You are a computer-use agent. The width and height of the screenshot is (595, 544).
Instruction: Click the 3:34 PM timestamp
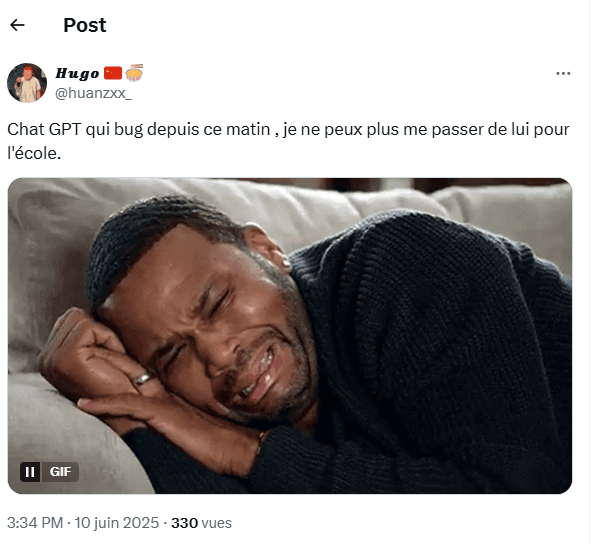tap(35, 523)
